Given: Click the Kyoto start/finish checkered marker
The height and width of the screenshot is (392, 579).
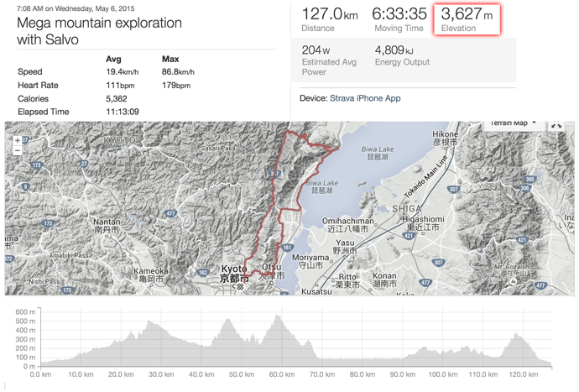Looking at the screenshot, I should (x=240, y=286).
